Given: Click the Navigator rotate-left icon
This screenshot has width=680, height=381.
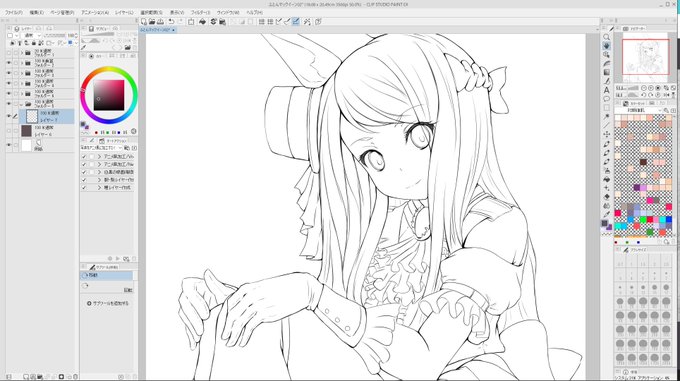Looking at the screenshot, I should 644,95.
